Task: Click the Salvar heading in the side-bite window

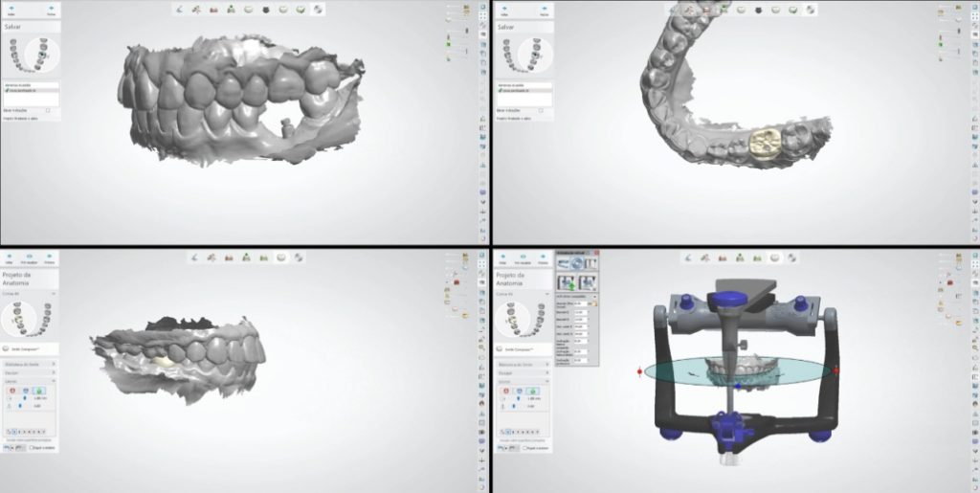Action: click(x=12, y=28)
